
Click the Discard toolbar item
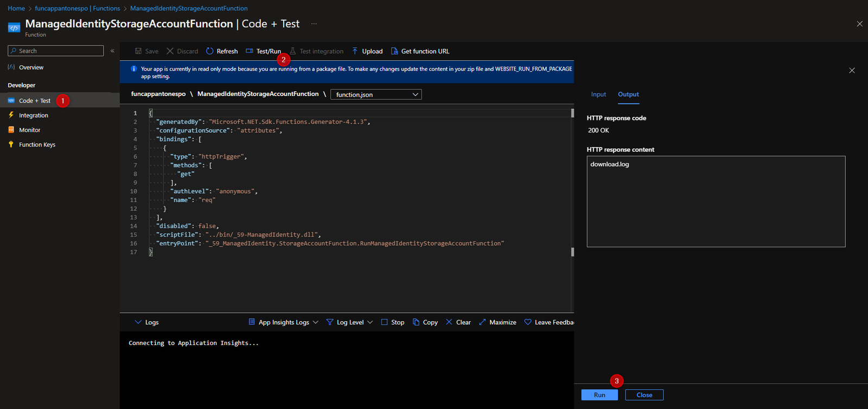coord(182,51)
